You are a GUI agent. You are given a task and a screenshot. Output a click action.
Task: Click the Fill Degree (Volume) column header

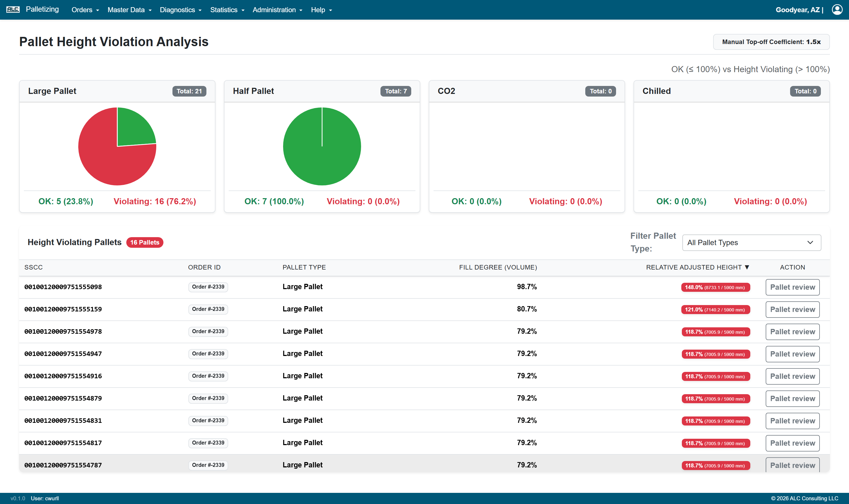[x=498, y=267]
